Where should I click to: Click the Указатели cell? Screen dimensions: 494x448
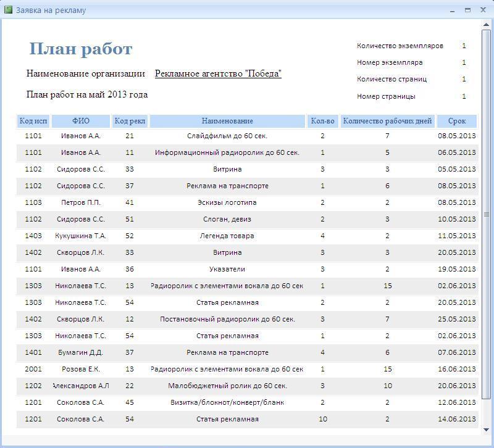pyautogui.click(x=227, y=270)
